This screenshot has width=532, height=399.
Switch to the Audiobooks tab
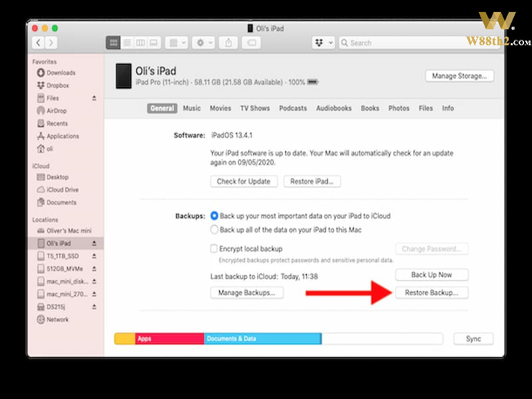334,108
